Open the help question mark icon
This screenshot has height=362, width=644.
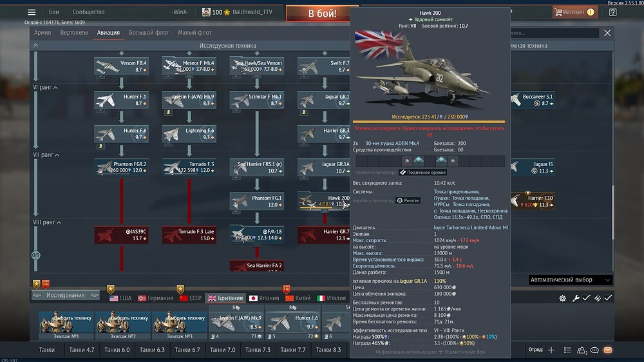(613, 12)
